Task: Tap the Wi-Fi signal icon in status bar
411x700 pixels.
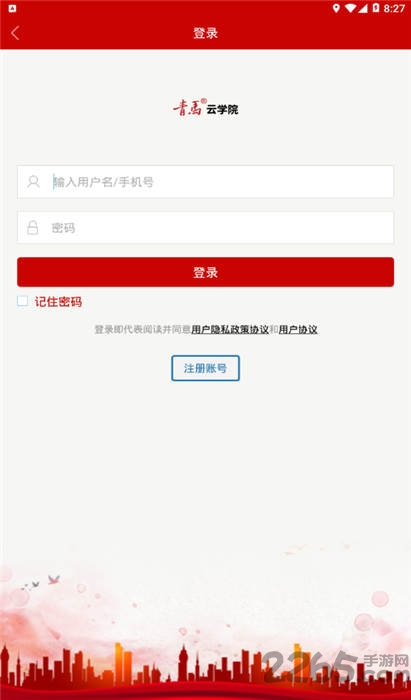Action: pos(351,8)
